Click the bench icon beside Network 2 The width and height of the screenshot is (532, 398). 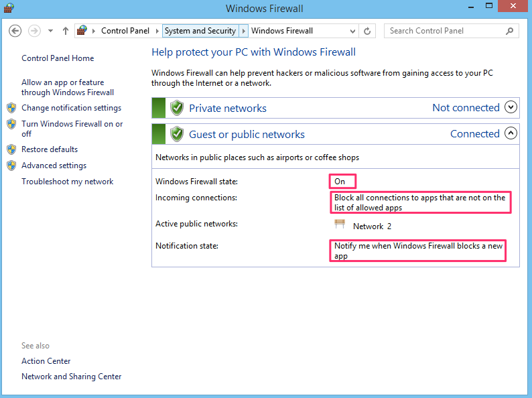340,224
